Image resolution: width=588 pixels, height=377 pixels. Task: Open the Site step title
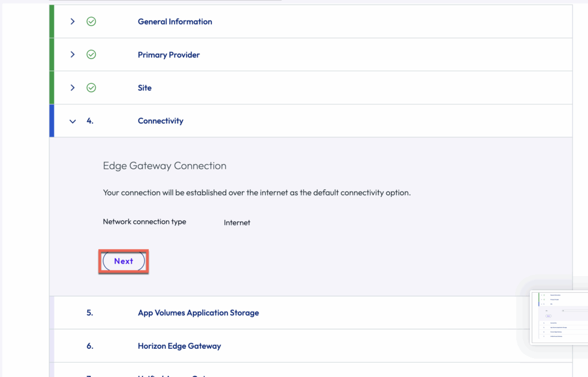click(x=145, y=88)
